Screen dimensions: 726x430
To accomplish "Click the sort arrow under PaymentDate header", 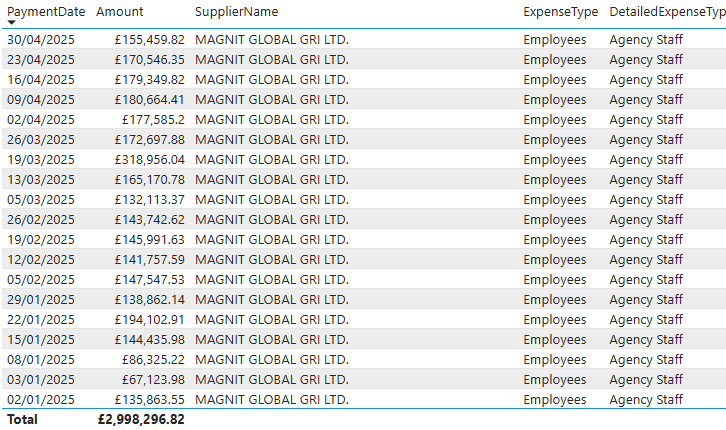I will [x=12, y=22].
